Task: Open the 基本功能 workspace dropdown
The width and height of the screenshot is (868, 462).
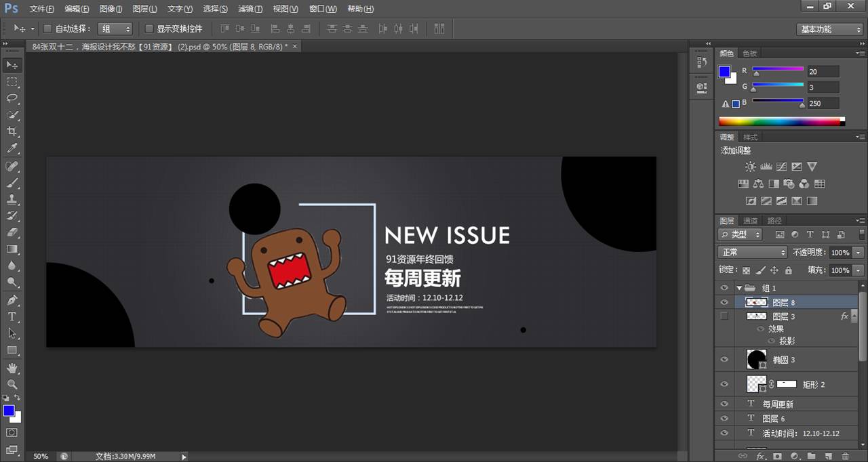Action: click(829, 29)
